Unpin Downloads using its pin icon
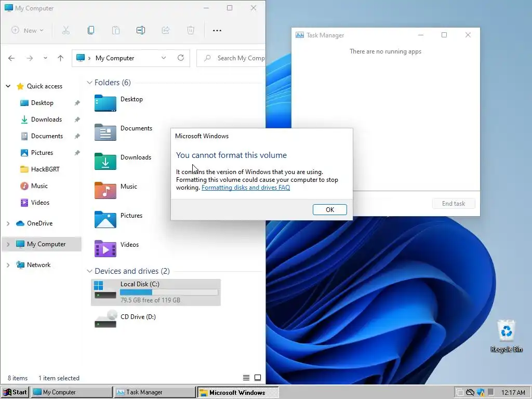The width and height of the screenshot is (532, 399). tap(77, 119)
